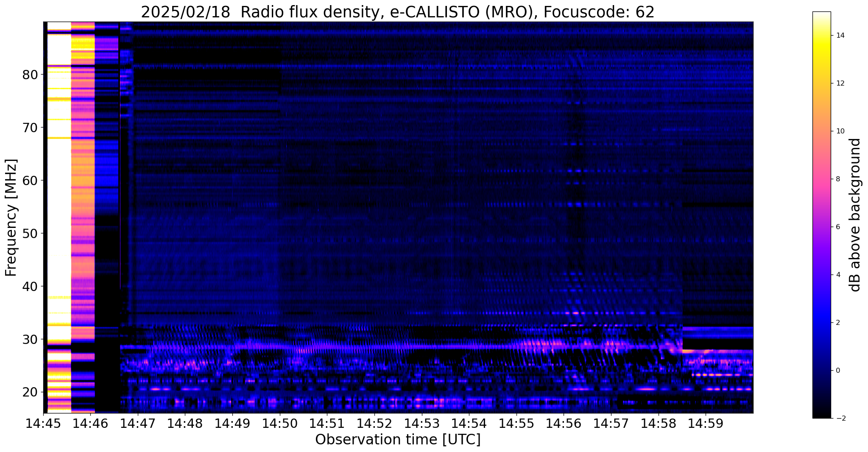Click the colorbar tick label 8
This screenshot has height=452, width=868.
(837, 179)
